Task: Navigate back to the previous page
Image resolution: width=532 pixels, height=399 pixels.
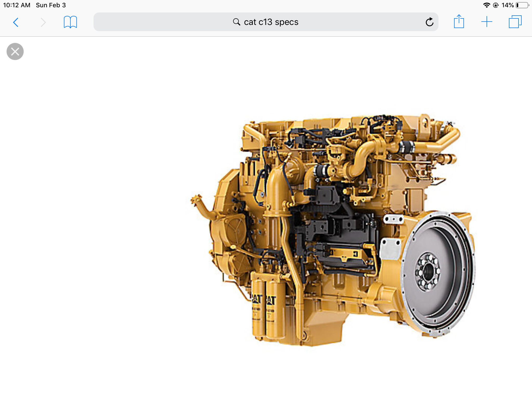Action: click(x=16, y=22)
